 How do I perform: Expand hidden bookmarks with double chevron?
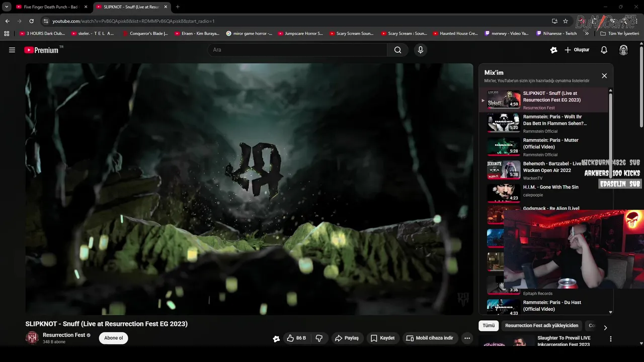pyautogui.click(x=587, y=34)
